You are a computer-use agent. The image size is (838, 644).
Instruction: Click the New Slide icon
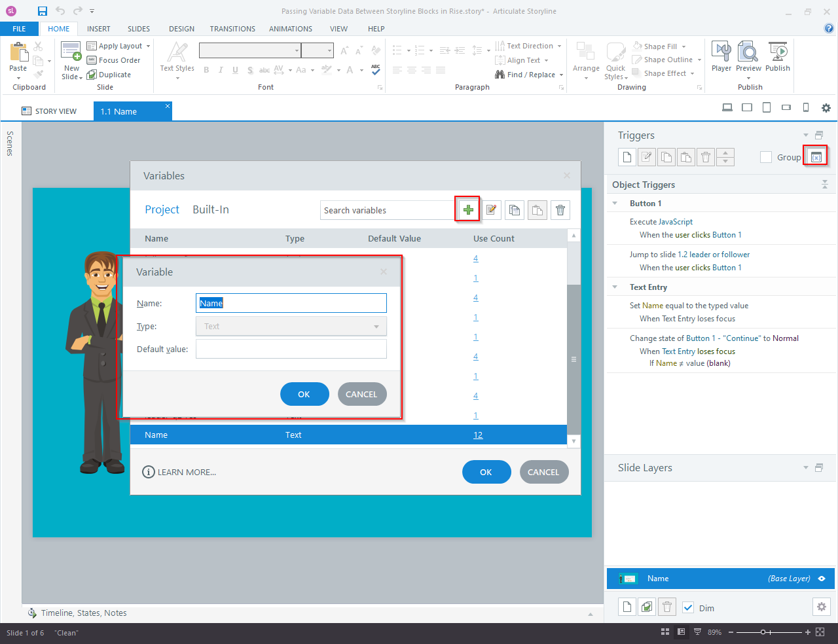coord(71,52)
